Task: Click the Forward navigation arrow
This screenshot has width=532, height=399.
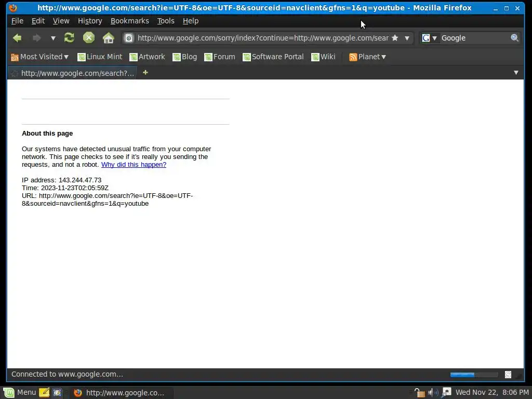Action: pos(36,38)
